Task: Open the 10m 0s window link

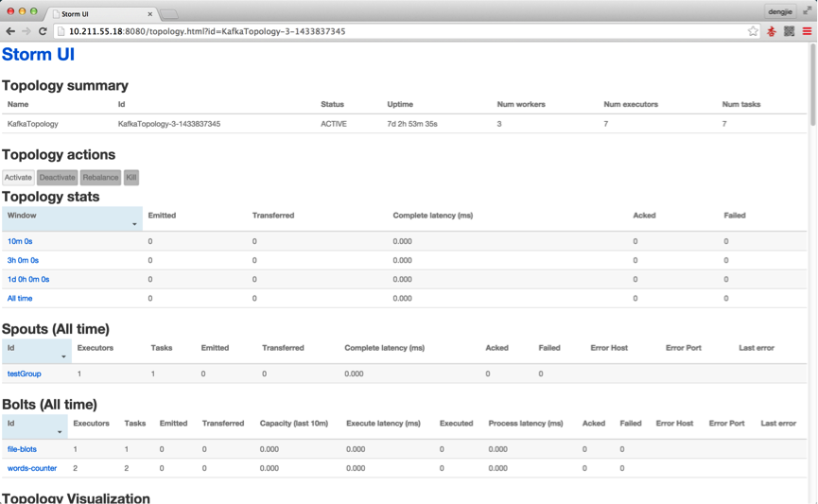Action: point(20,241)
